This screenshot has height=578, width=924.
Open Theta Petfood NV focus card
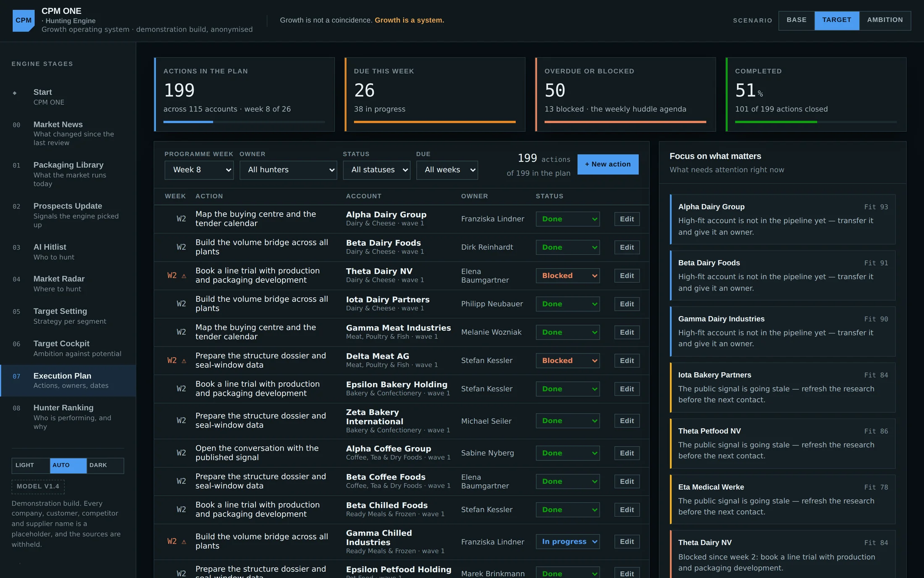click(x=782, y=443)
